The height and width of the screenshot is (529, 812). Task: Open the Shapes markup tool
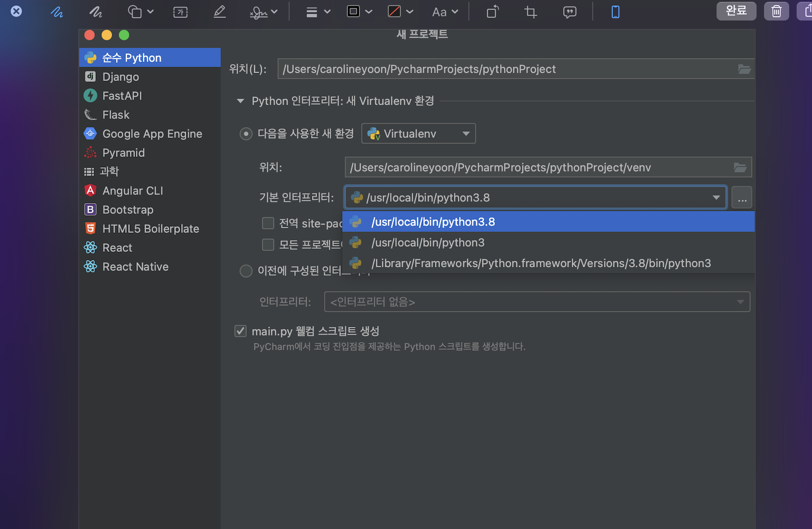[x=140, y=12]
